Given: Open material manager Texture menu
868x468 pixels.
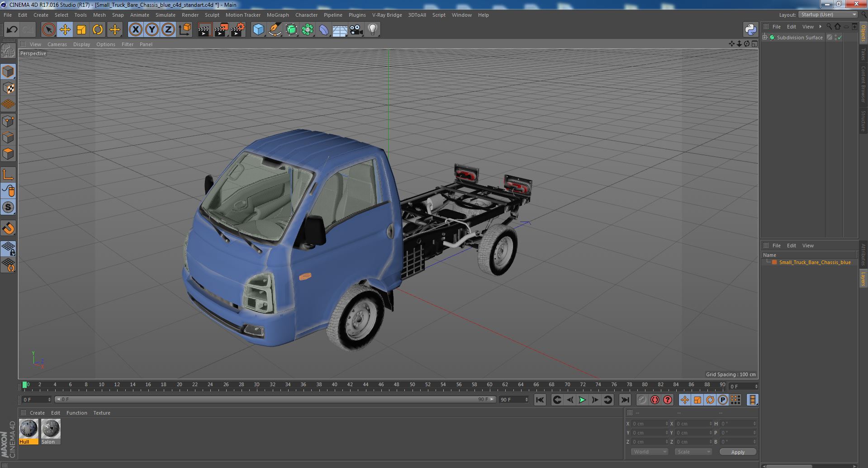Looking at the screenshot, I should click(102, 413).
